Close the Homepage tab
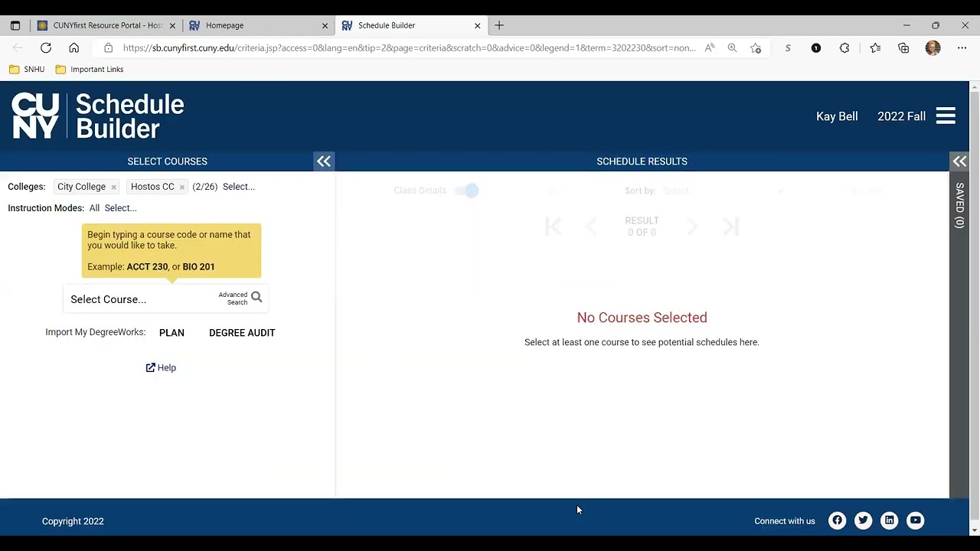The height and width of the screenshot is (551, 980). pyautogui.click(x=325, y=25)
